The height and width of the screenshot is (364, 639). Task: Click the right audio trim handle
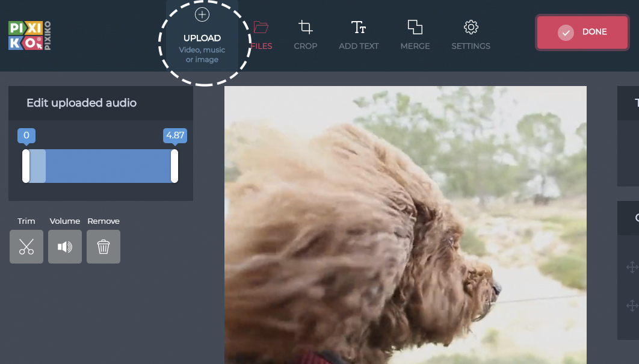tap(174, 166)
